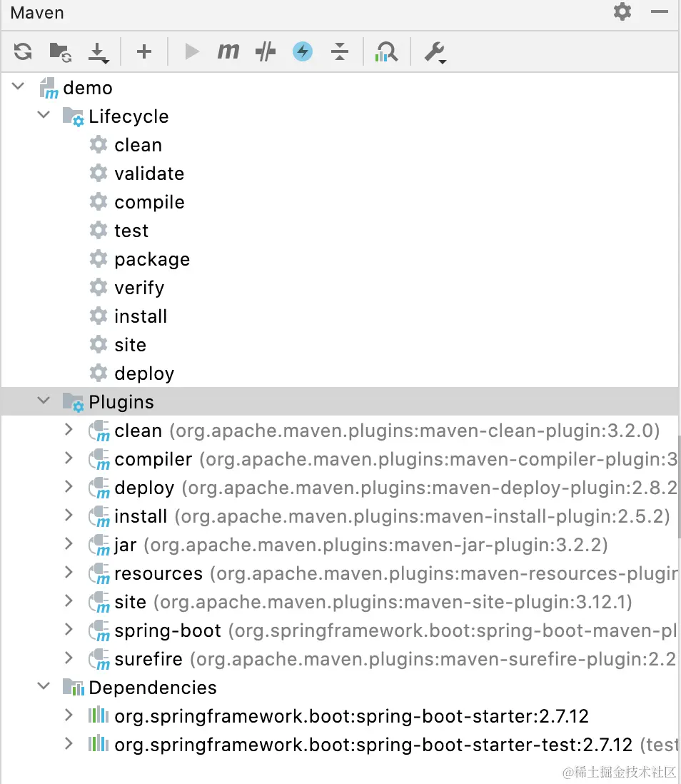681x784 pixels.
Task: Collapse the Lifecycle node
Action: pyautogui.click(x=44, y=115)
